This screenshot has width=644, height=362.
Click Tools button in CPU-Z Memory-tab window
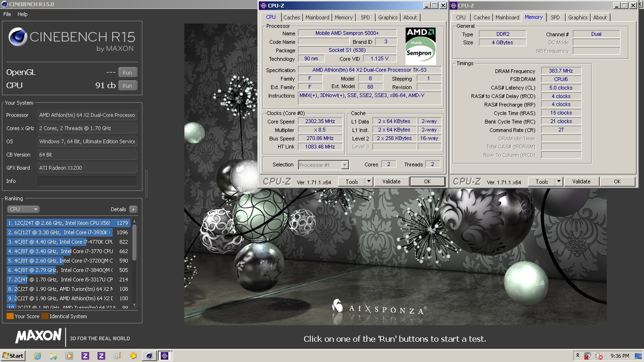click(542, 181)
